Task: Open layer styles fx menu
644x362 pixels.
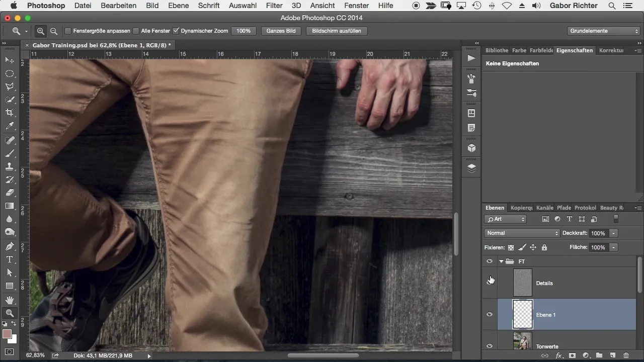Action: (x=558, y=355)
